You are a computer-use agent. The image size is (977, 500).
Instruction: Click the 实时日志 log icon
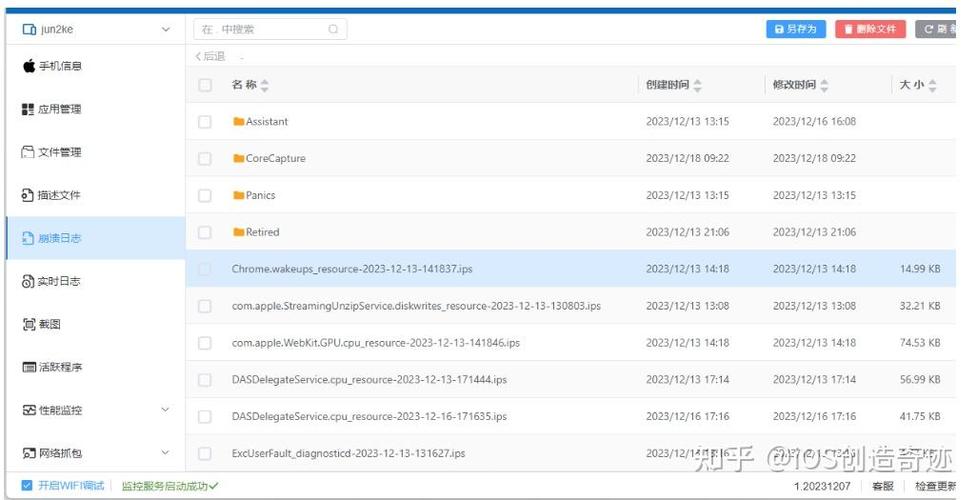(x=28, y=281)
